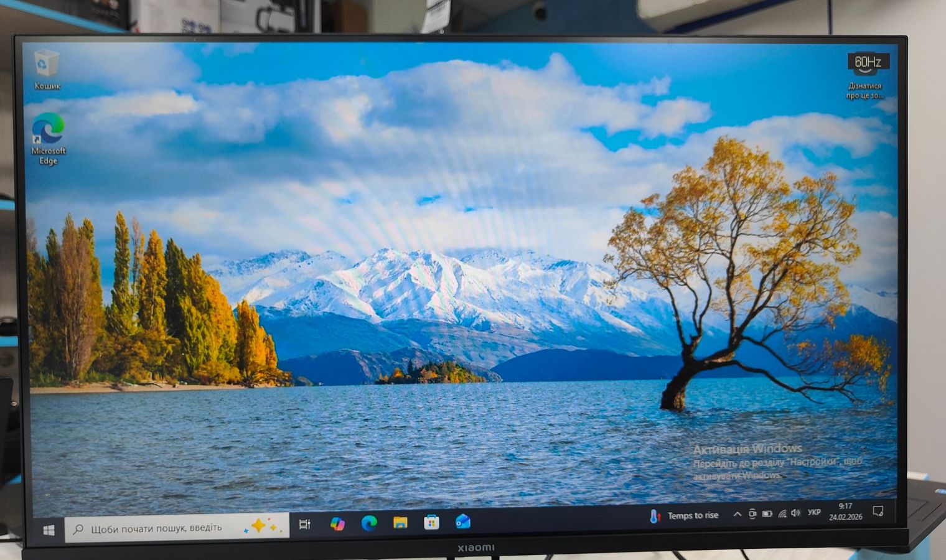Launch Copilot from the taskbar
Screen dimensions: 946x560
(337, 524)
